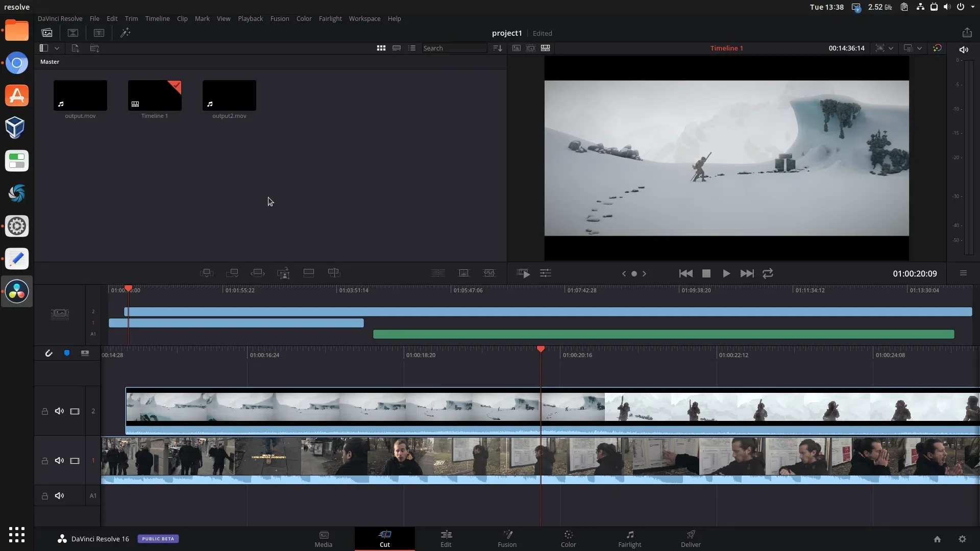The image size is (980, 551).
Task: Click the Cut transition icon
Action: coord(438,273)
